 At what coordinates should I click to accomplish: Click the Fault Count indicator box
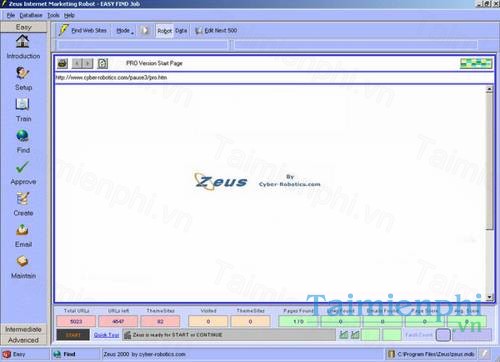point(443,335)
